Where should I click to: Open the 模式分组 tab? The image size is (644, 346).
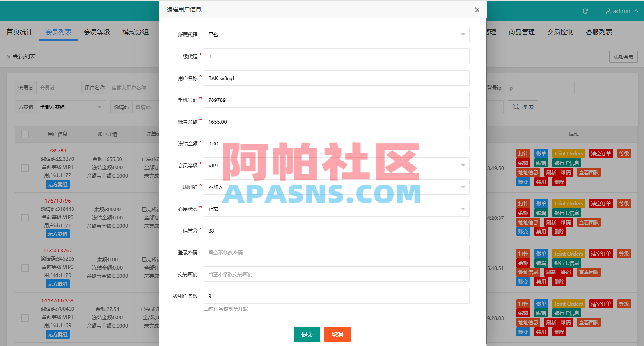point(135,32)
